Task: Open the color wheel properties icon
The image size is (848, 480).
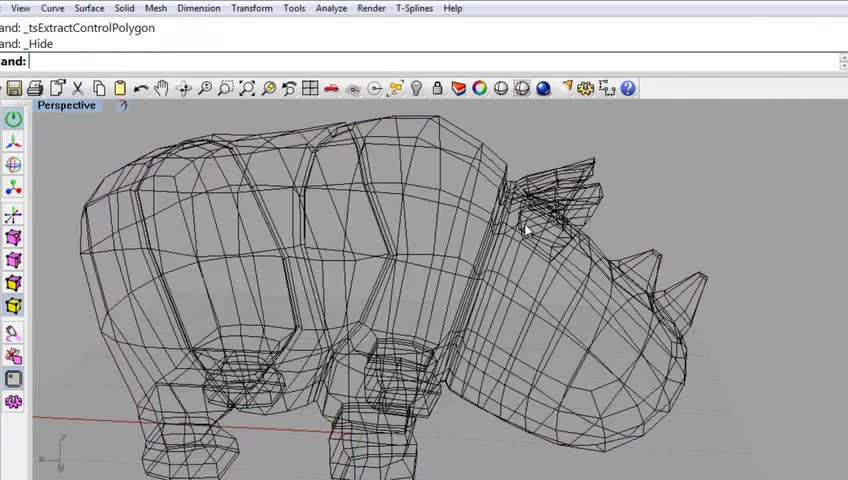Action: pyautogui.click(x=479, y=89)
